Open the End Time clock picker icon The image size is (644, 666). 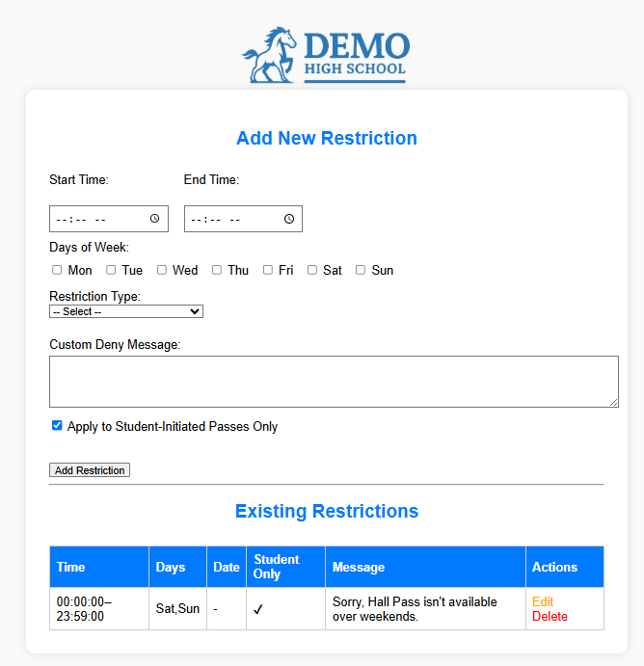click(x=289, y=219)
